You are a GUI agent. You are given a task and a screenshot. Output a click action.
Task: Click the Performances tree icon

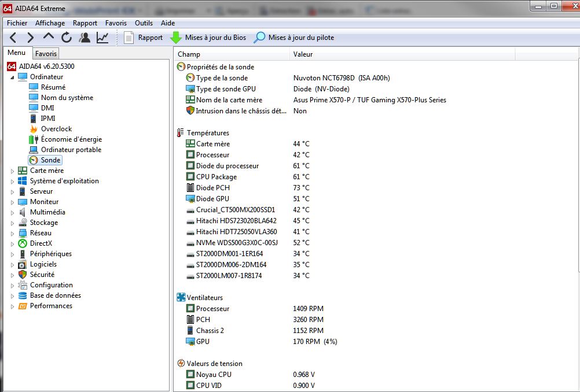[x=23, y=306]
